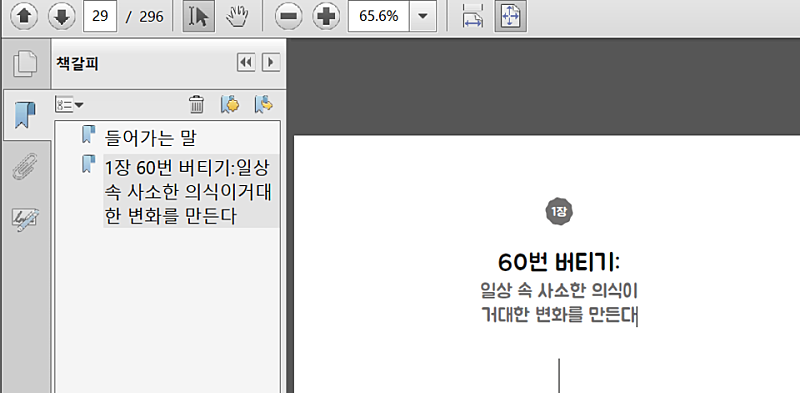Viewport: 800px width, 393px height.
Task: Click the page number field showing 29
Action: click(x=100, y=17)
